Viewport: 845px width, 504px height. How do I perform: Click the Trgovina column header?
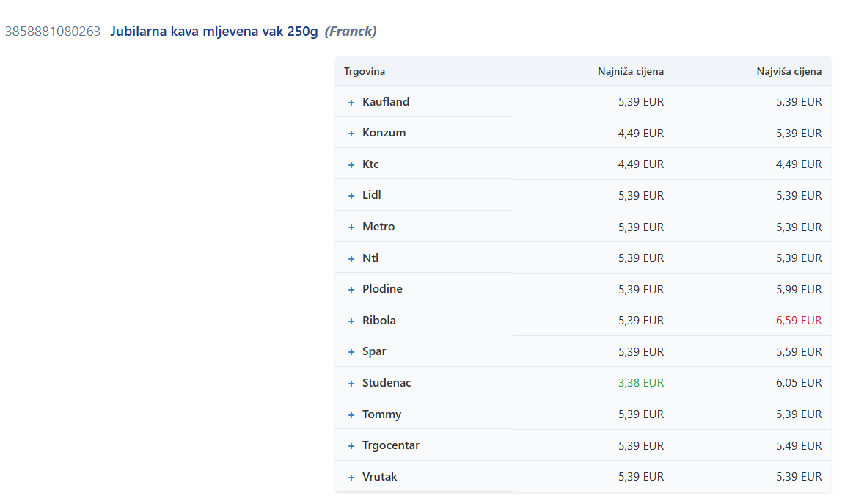tap(365, 71)
